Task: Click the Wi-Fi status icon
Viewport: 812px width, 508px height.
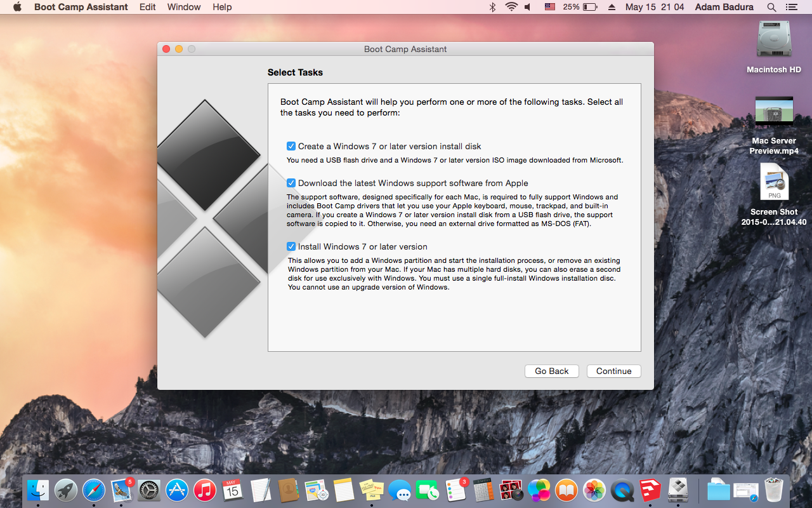Action: [x=511, y=7]
